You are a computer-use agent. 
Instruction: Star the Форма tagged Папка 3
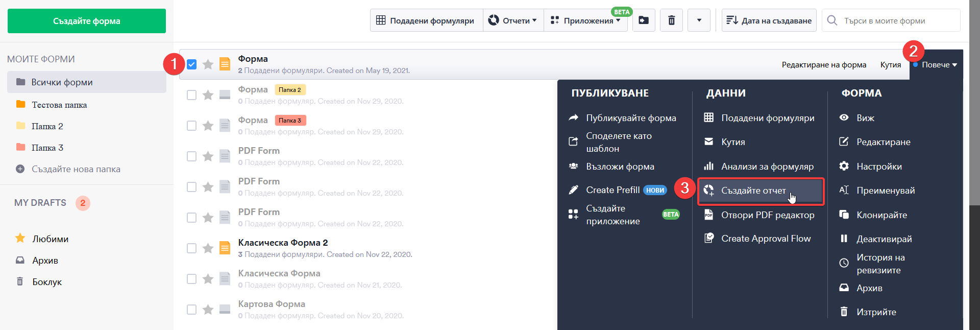(208, 126)
